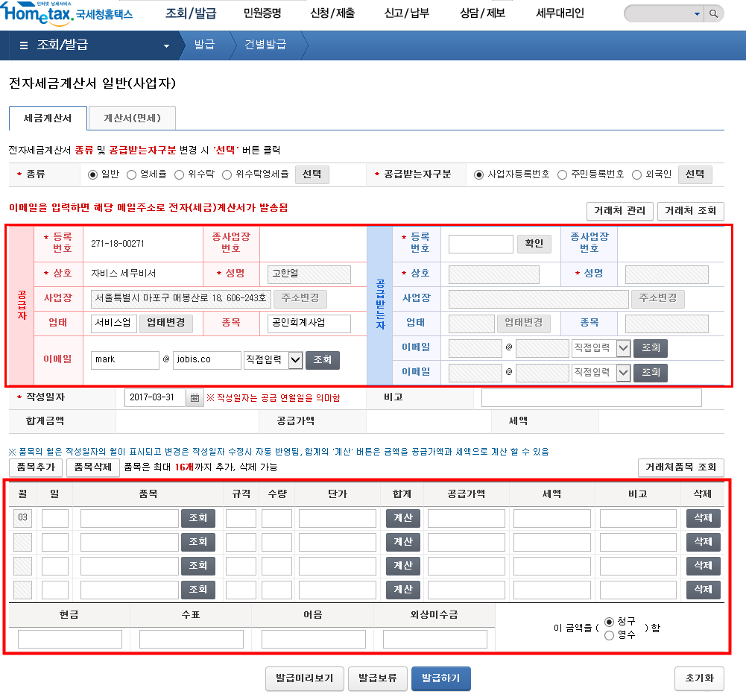Open recipient second email 직접입력 dropdown
The width and height of the screenshot is (746, 700).
click(x=623, y=373)
